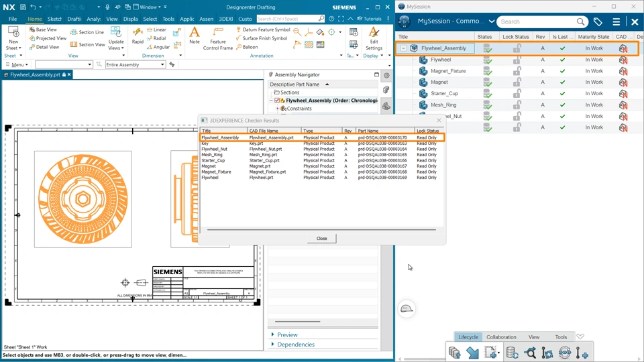The width and height of the screenshot is (644, 362).
Task: Open the MySession title dropdown chevron
Action: 492,21
